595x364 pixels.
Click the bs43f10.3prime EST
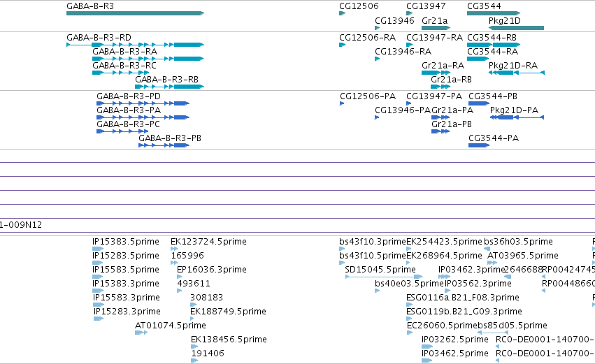342,249
